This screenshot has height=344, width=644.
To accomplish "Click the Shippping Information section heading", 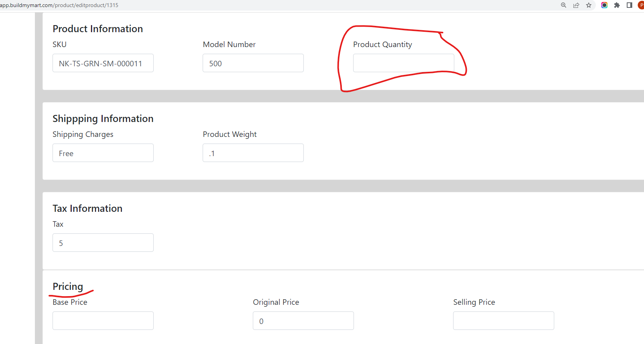I will [103, 119].
